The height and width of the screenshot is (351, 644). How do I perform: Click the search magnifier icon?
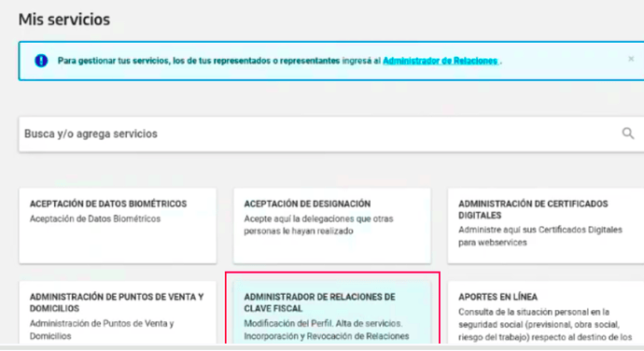(627, 133)
